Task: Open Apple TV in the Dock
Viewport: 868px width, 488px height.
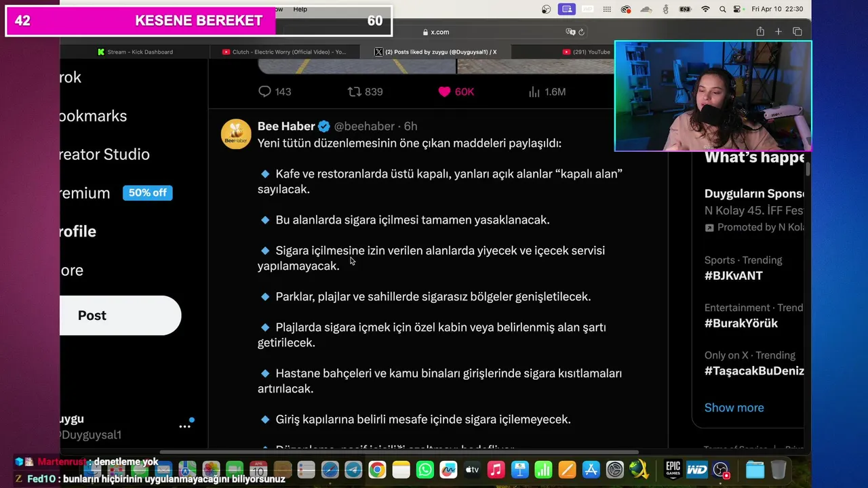Action: pyautogui.click(x=472, y=470)
